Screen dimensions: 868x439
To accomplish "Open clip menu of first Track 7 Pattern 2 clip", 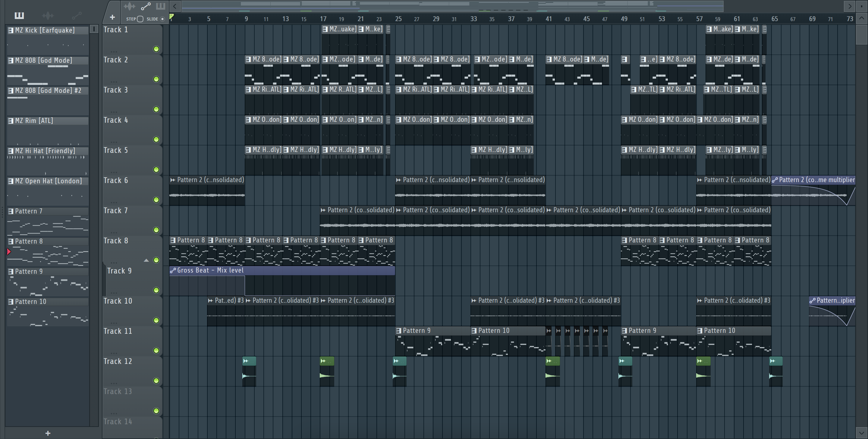I will coord(323,210).
